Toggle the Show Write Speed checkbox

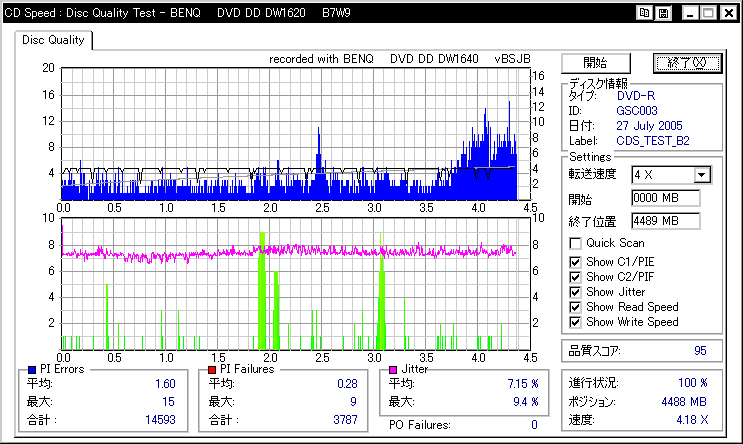tap(575, 322)
